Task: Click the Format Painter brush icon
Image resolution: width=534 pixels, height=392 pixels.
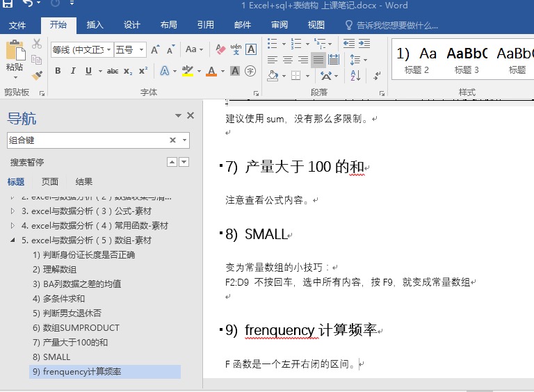Action: pos(37,74)
